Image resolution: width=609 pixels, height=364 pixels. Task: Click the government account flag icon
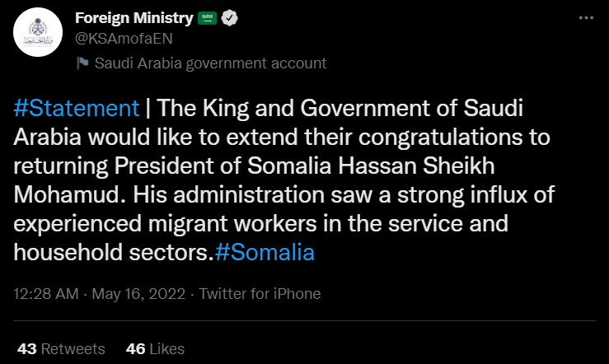tap(82, 63)
